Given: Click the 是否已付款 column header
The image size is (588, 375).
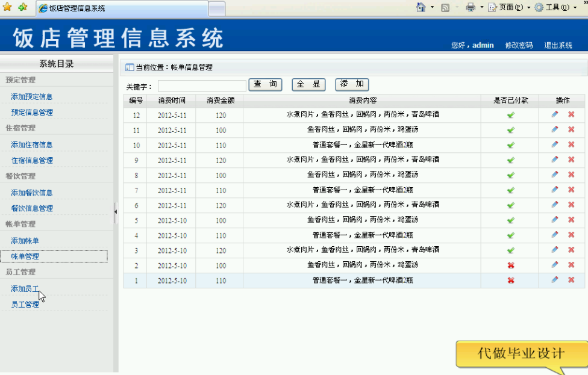Looking at the screenshot, I should pos(511,101).
